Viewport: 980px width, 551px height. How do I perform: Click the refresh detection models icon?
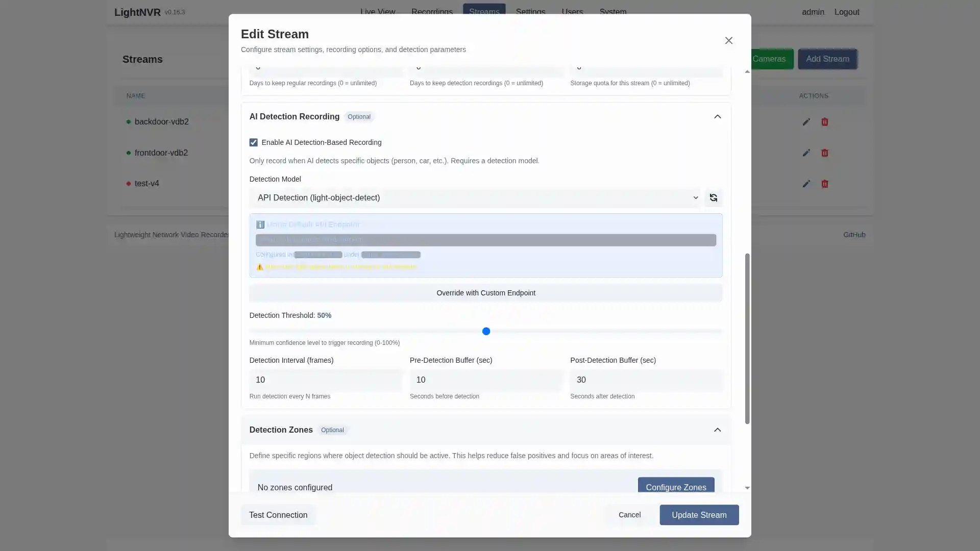(713, 198)
